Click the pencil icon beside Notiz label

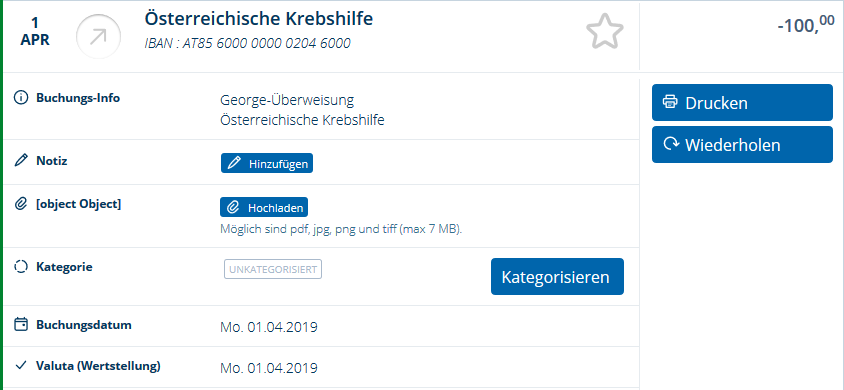coord(21,160)
